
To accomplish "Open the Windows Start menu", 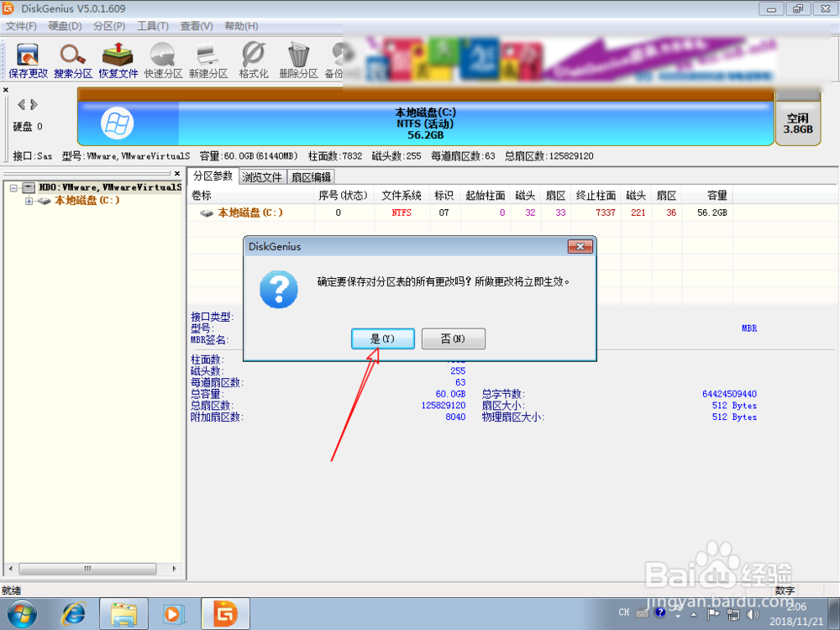I will [x=22, y=614].
